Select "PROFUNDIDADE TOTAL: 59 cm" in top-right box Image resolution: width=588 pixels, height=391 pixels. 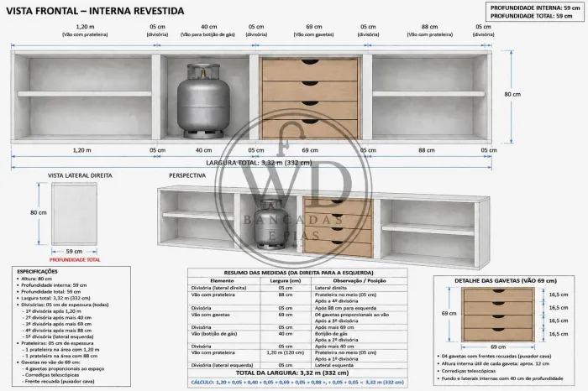point(532,16)
